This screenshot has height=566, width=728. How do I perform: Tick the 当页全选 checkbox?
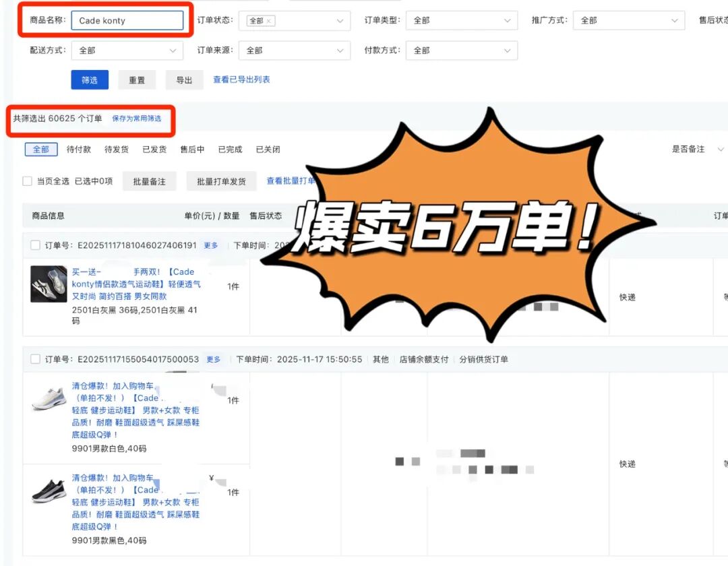click(28, 181)
